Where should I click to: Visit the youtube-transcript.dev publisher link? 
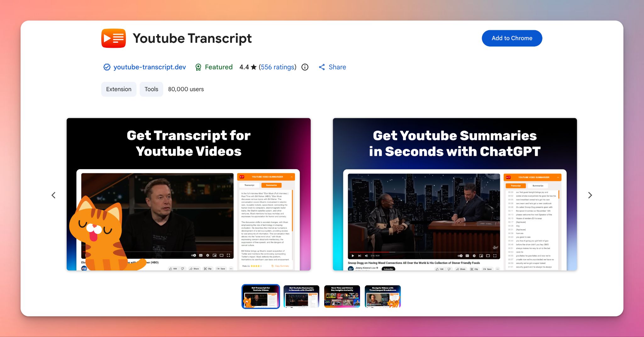point(149,67)
